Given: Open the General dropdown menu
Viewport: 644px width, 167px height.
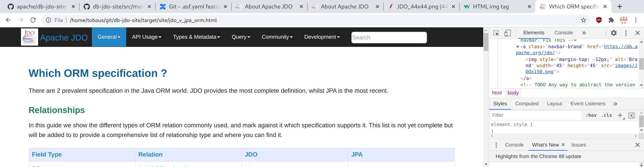Looking at the screenshot, I should tap(109, 37).
